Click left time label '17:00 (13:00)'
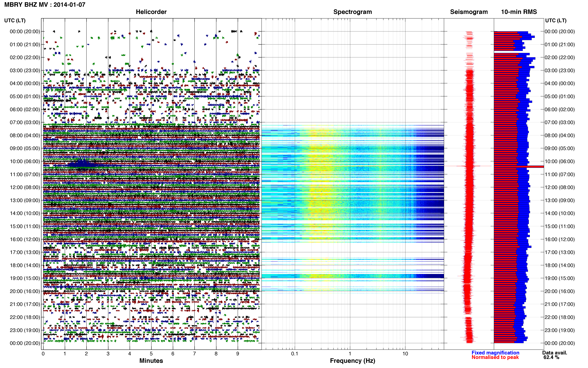This screenshot has width=588, height=368. point(25,252)
